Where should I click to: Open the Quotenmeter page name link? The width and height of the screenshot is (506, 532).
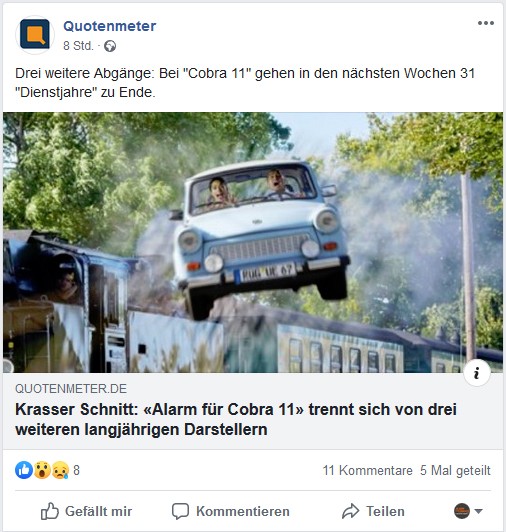(x=110, y=26)
